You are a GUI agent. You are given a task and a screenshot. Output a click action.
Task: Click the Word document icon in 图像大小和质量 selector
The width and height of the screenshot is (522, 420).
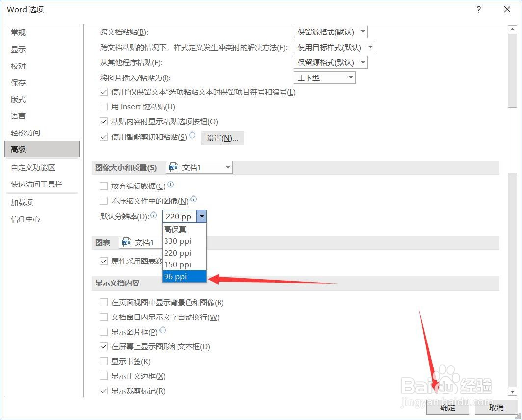[173, 167]
